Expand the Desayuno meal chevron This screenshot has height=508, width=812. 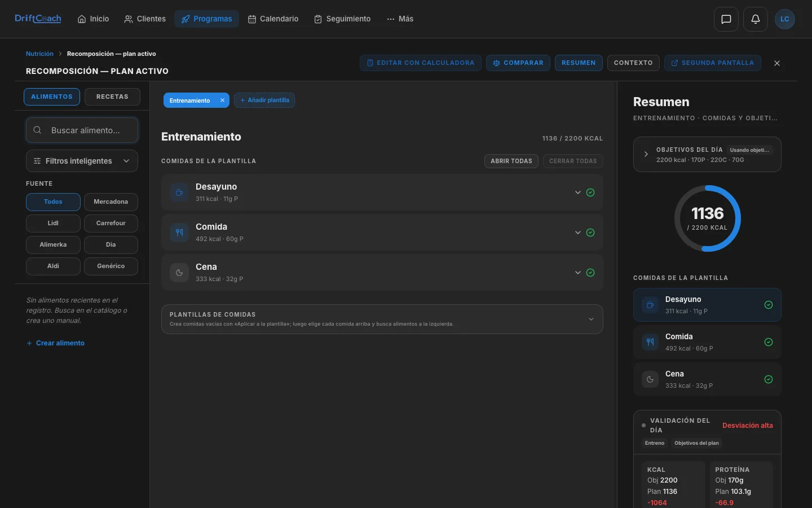(x=578, y=192)
